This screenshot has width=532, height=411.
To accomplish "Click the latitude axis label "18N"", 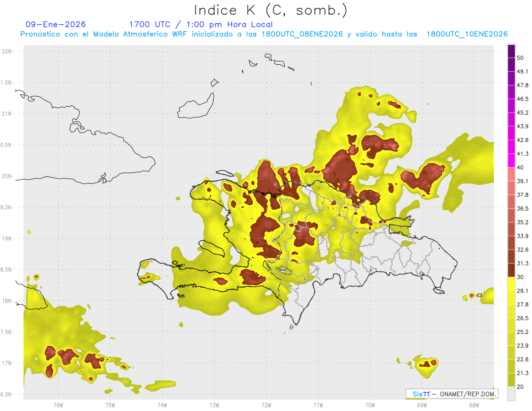I will point(8,301).
